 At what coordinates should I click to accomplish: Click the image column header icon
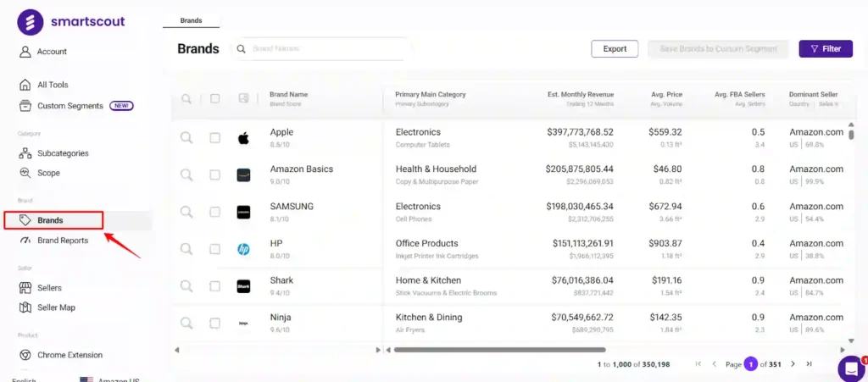pos(243,98)
